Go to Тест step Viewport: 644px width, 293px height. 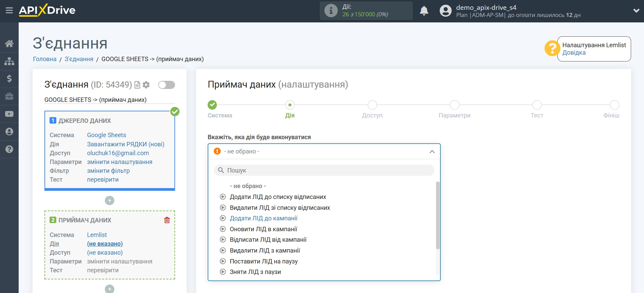[537, 105]
